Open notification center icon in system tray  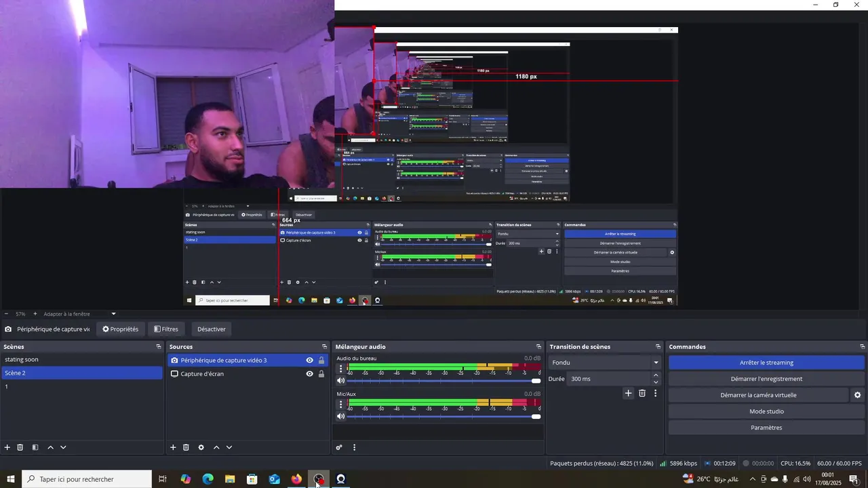[x=854, y=479]
